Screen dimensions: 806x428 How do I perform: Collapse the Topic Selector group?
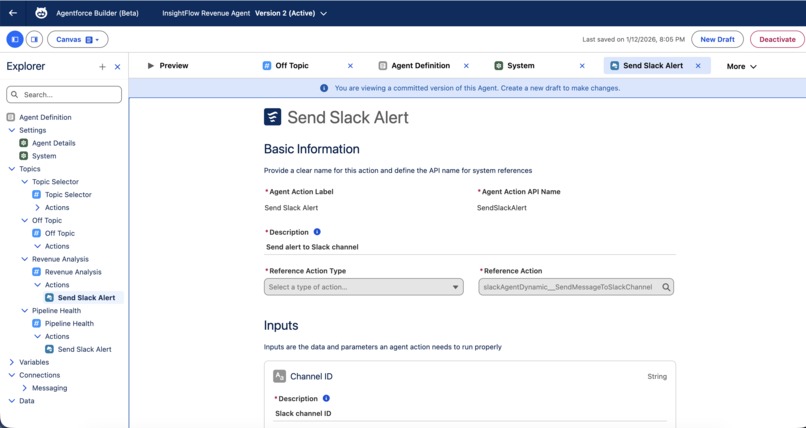coord(25,181)
